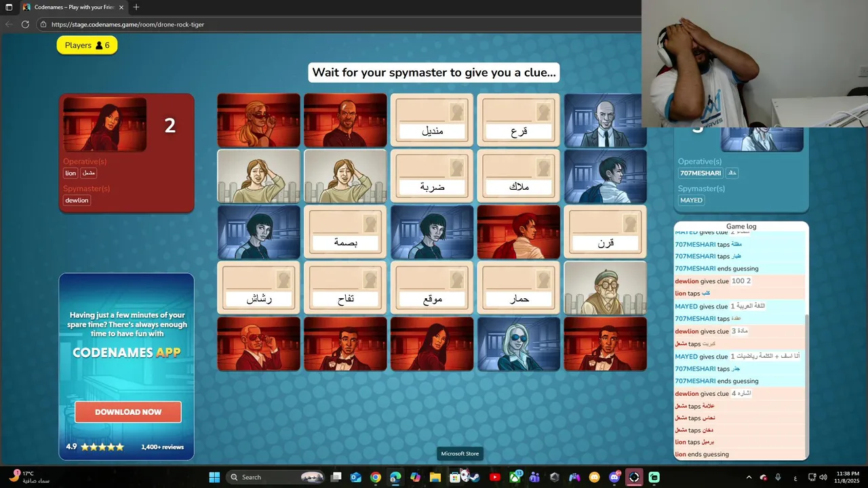
Task: Open Google Chrome from the taskbar
Action: [376, 477]
